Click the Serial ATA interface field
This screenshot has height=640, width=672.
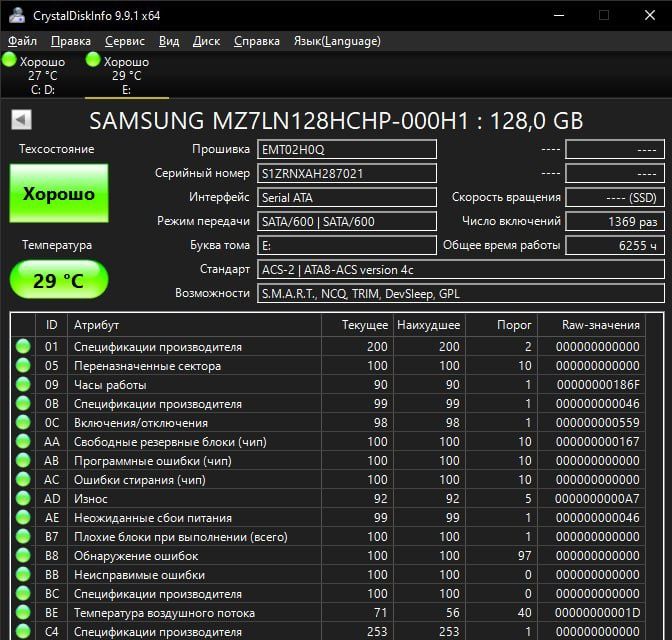click(x=347, y=198)
